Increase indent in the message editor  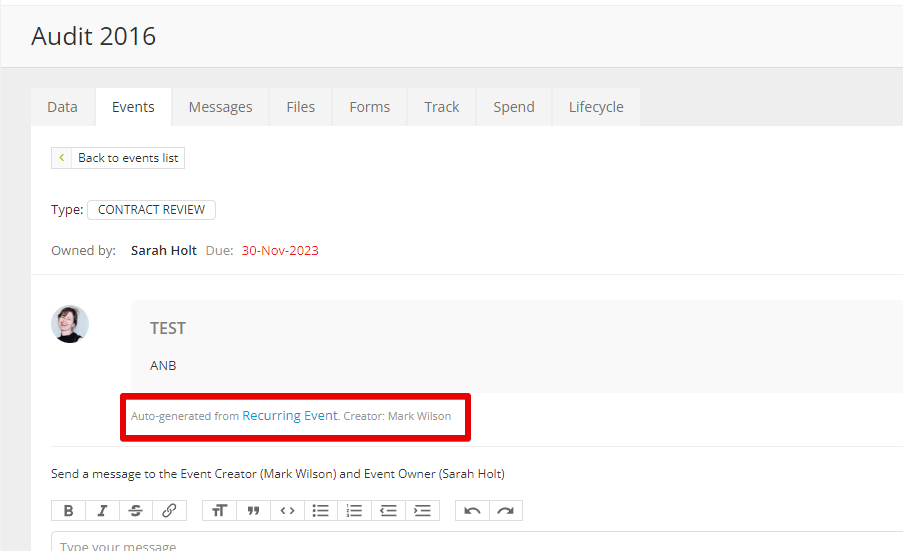coord(422,510)
